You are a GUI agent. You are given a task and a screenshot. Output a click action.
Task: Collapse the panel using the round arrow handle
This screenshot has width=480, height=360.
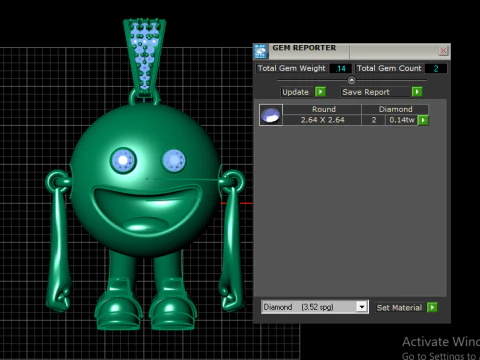point(352,80)
